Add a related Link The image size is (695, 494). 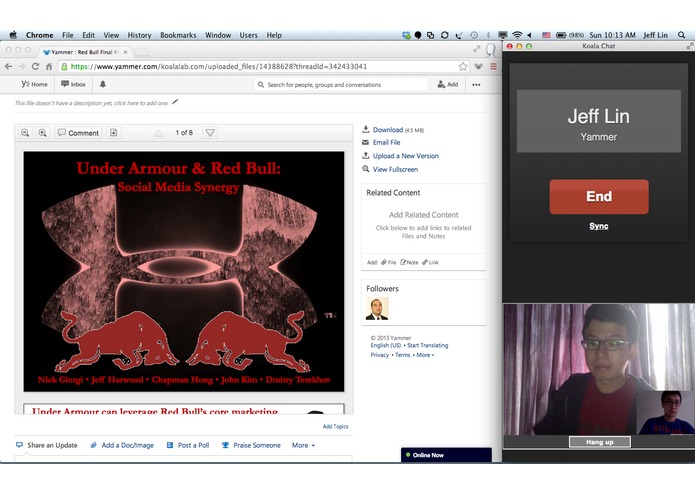coord(430,262)
